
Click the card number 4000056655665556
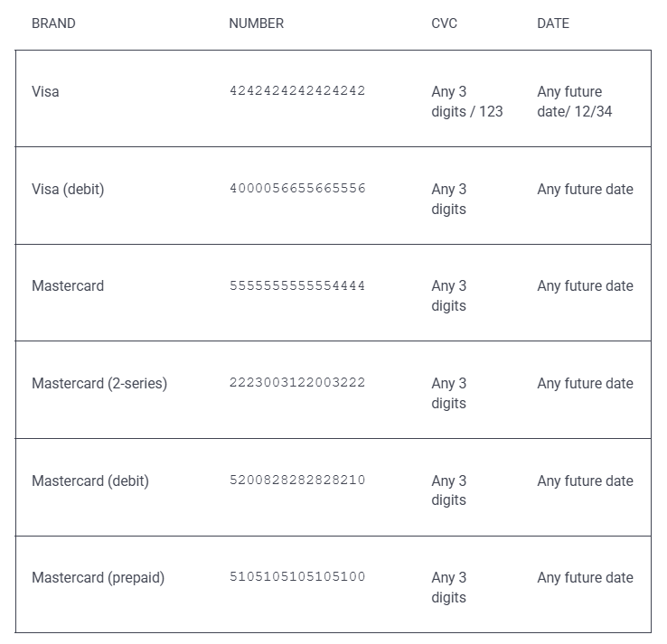[297, 189]
